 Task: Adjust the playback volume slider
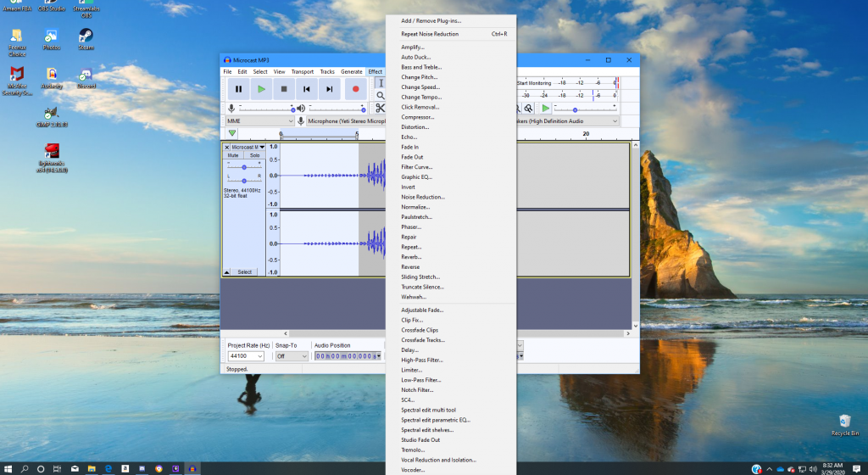pos(337,109)
